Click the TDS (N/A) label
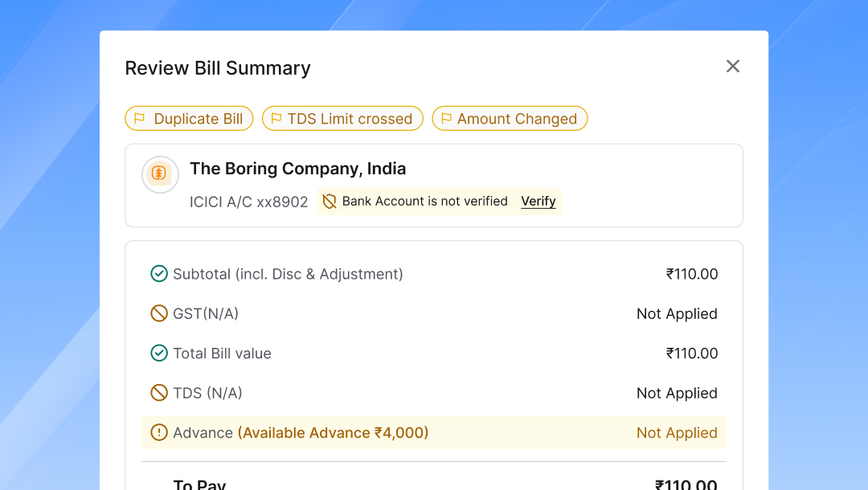 point(207,394)
